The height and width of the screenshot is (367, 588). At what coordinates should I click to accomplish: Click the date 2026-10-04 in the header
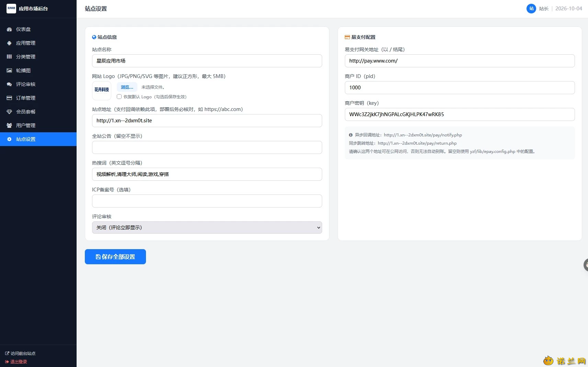[x=569, y=9]
